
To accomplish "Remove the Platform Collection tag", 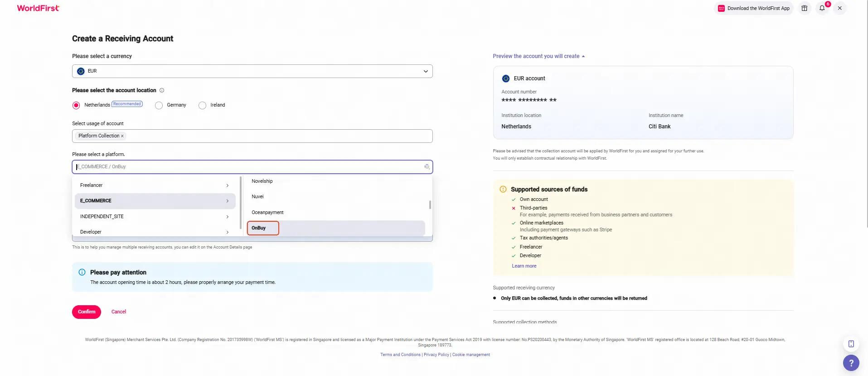I will (x=122, y=136).
